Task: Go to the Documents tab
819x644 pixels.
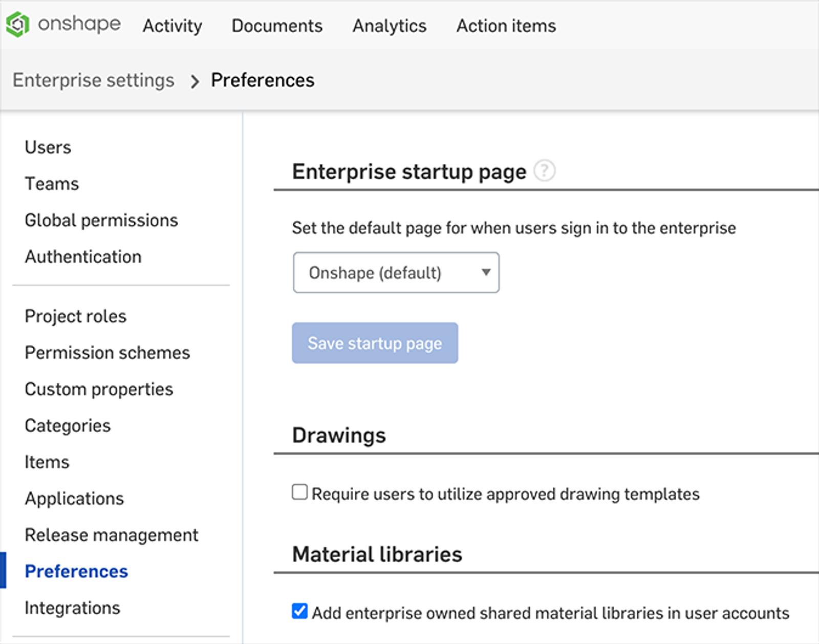Action: click(277, 26)
